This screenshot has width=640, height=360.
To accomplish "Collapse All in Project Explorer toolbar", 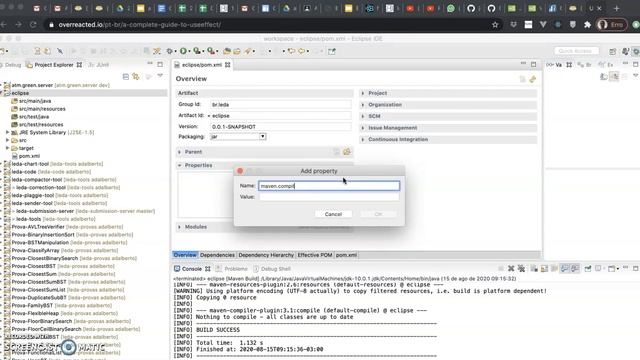I will [126, 76].
